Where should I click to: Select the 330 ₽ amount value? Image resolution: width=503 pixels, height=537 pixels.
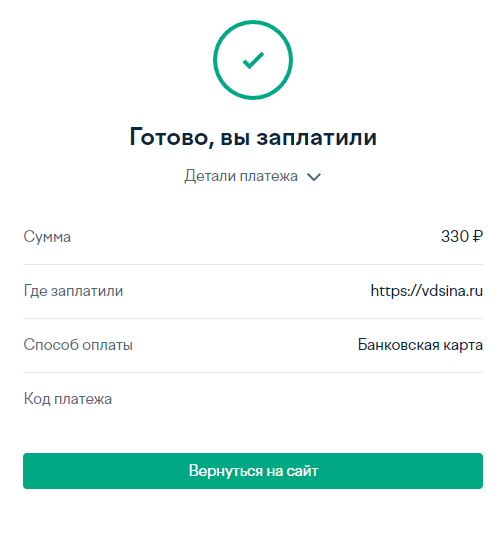(462, 236)
